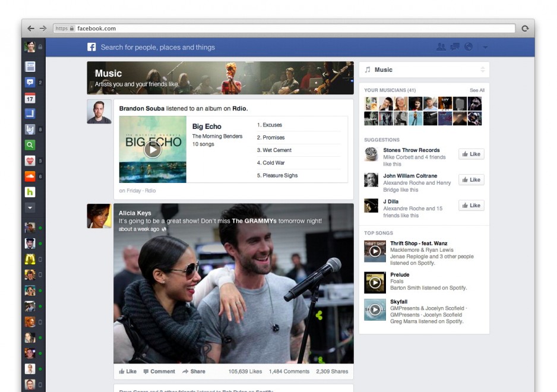The height and width of the screenshot is (392, 557).
Task: Click Comment under the Alicia Keys photo
Action: coord(159,371)
